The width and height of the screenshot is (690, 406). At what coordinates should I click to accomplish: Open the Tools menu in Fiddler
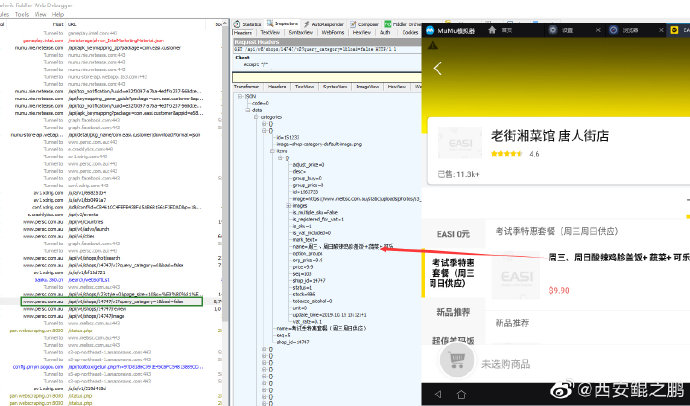pyautogui.click(x=22, y=15)
